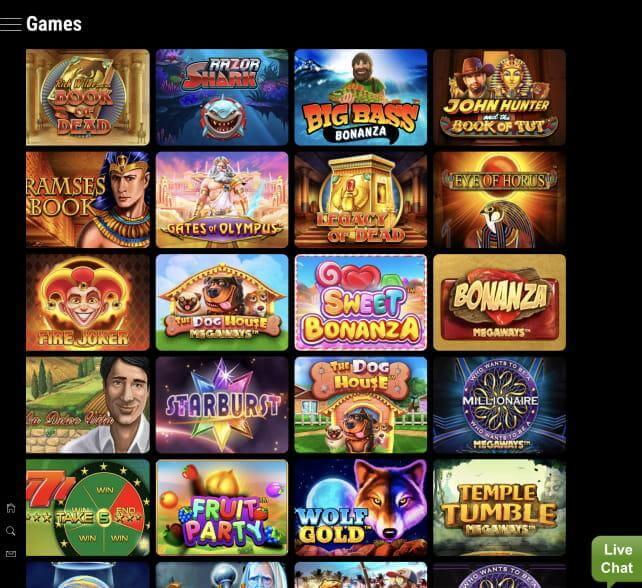Screen dimensions: 642x588
Task: Select Temple Tumble Megaways tile
Action: click(x=500, y=508)
